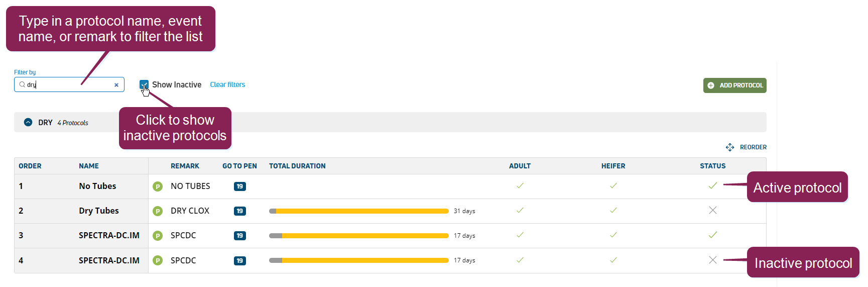The image size is (868, 287).
Task: Toggle the inactive status X for Dry Tubes
Action: click(713, 211)
